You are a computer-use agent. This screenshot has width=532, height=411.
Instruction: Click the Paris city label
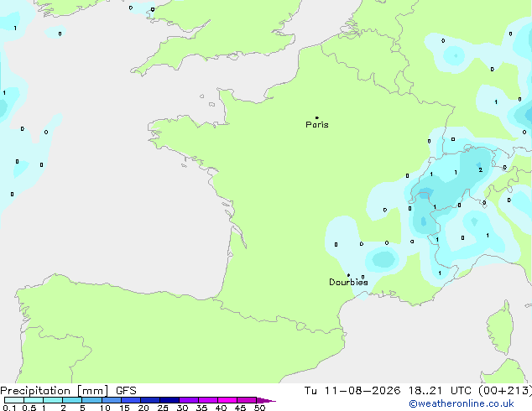[317, 125]
